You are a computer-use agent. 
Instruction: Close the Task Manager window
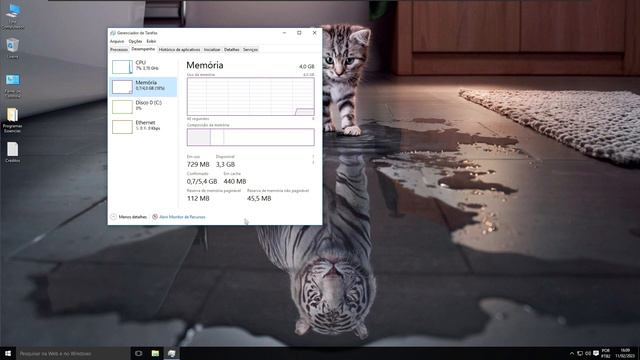pos(314,33)
